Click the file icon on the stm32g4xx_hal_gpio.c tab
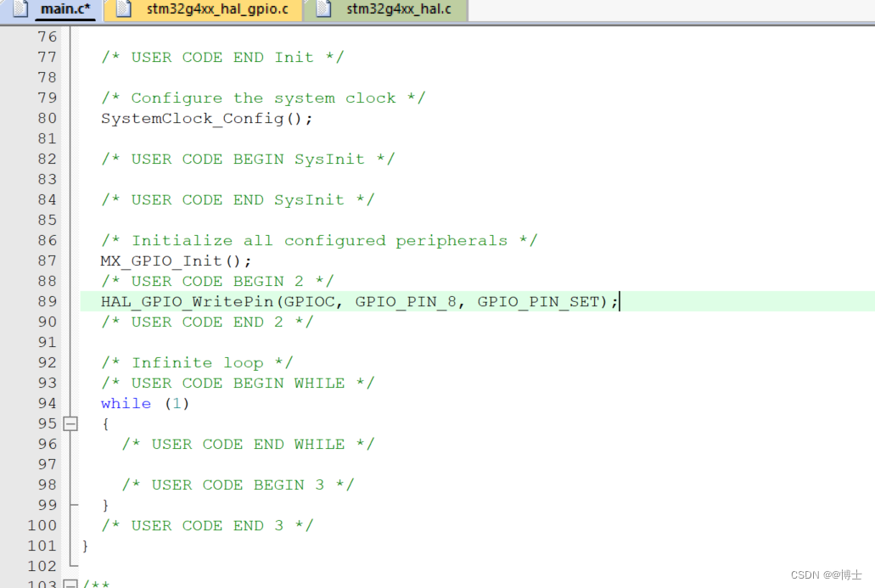 (x=123, y=8)
